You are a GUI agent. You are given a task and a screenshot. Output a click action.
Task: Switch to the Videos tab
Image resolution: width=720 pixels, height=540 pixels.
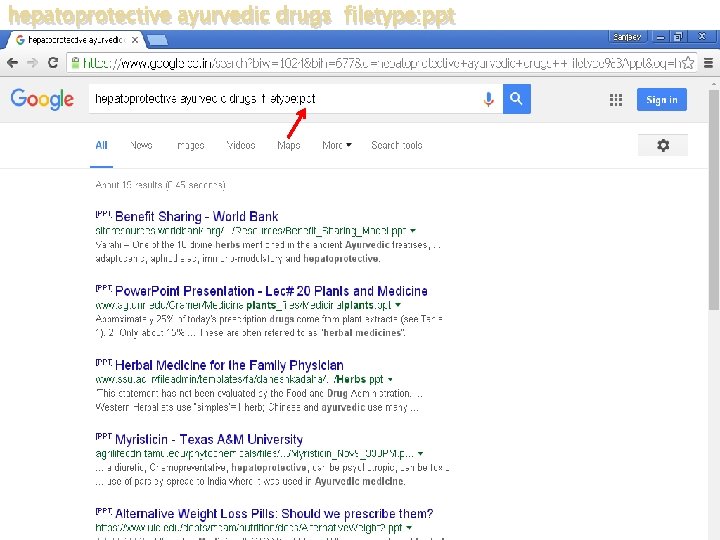click(241, 146)
